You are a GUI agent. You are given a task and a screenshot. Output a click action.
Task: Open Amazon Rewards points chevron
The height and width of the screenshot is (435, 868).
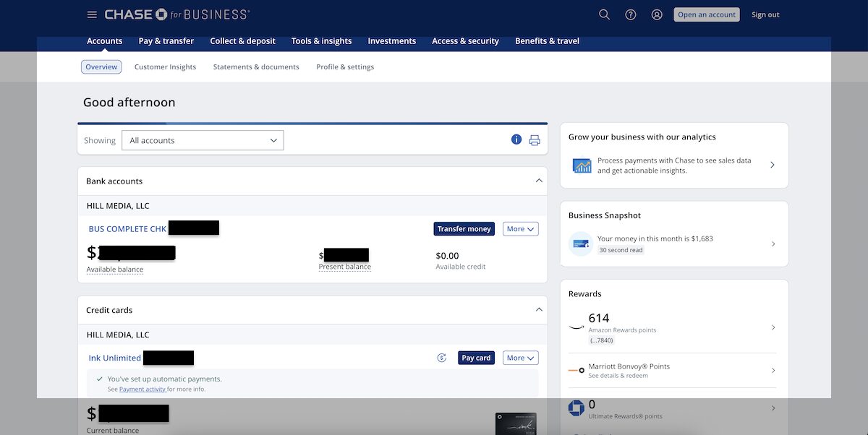773,327
